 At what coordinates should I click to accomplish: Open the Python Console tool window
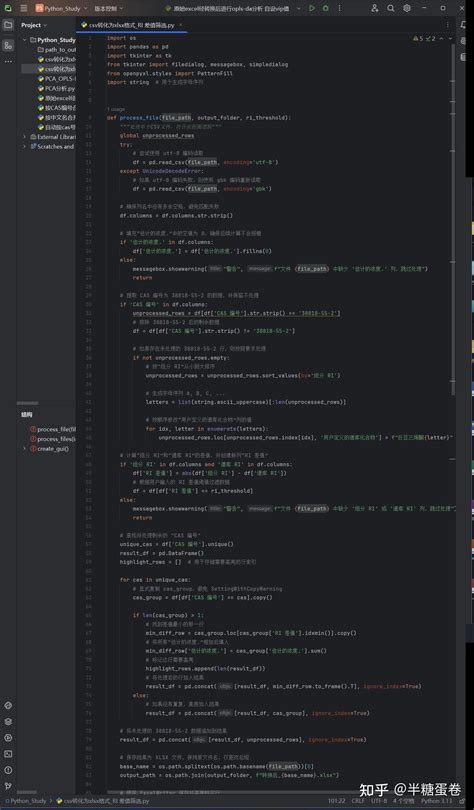(8, 705)
